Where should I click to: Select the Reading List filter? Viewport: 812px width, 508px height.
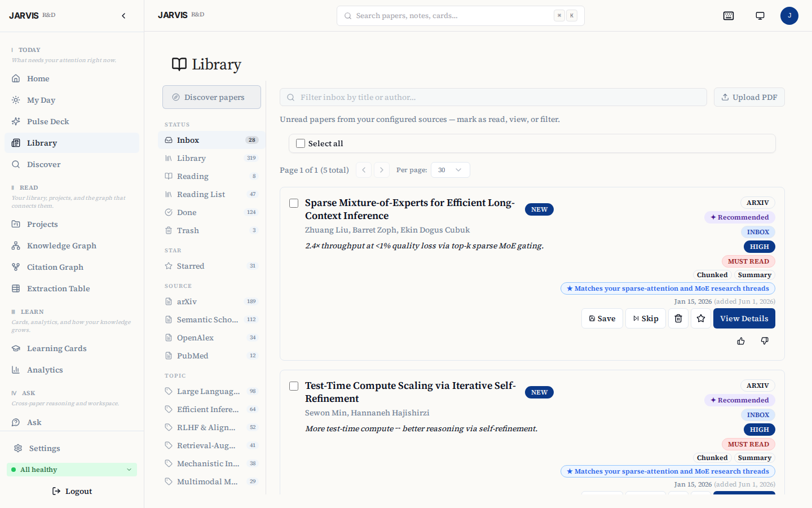pyautogui.click(x=211, y=194)
